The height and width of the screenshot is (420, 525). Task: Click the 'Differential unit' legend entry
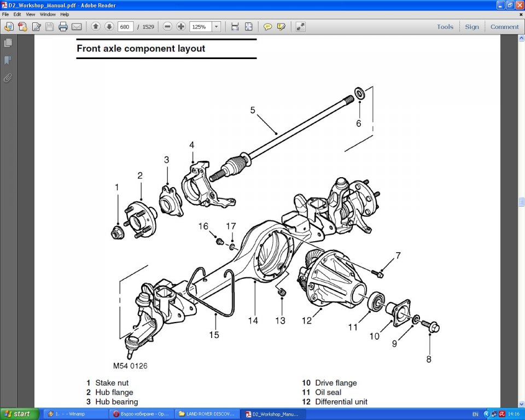tap(341, 401)
